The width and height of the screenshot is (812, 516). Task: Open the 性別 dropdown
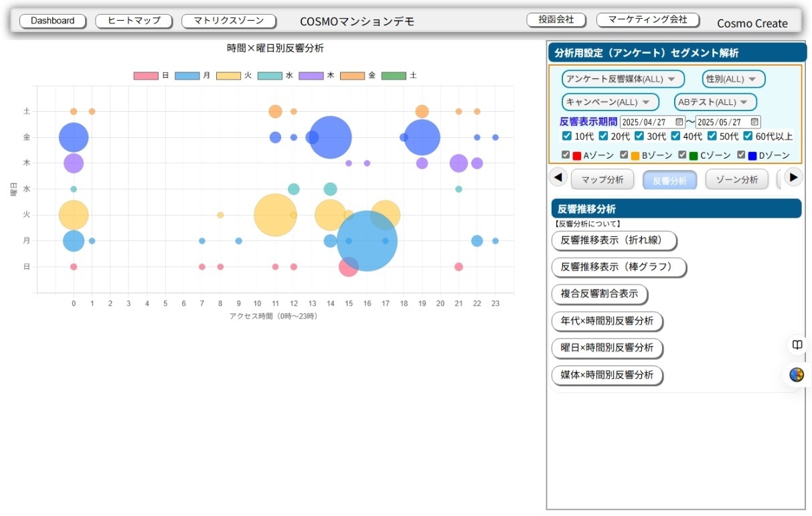733,79
